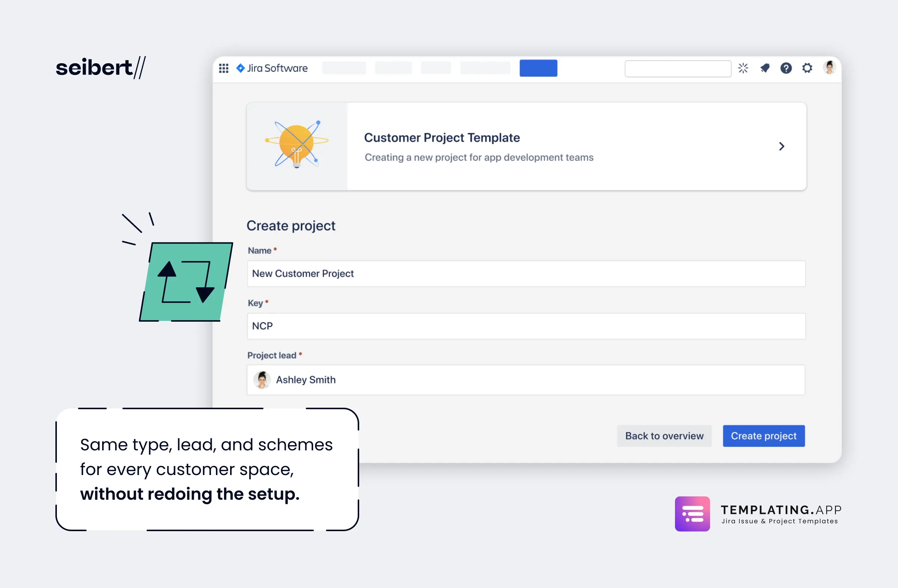This screenshot has height=588, width=898.
Task: Click the purple Templating.app logo icon
Action: pos(692,514)
